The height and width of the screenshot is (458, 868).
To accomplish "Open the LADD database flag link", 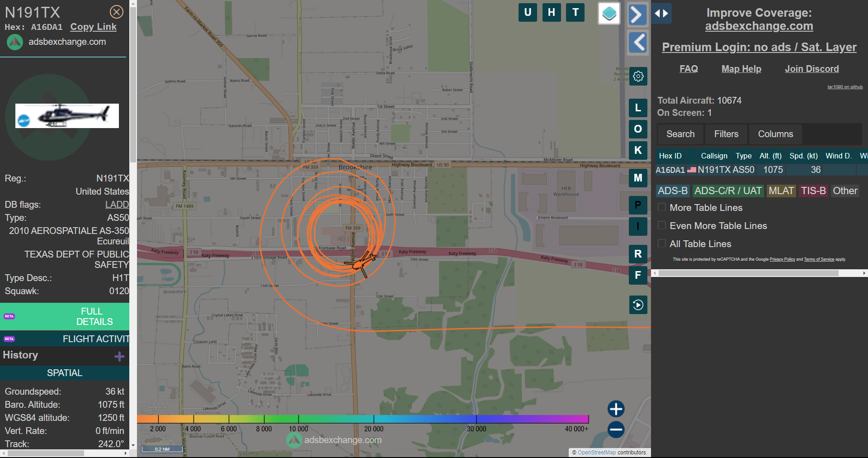I will (x=117, y=205).
